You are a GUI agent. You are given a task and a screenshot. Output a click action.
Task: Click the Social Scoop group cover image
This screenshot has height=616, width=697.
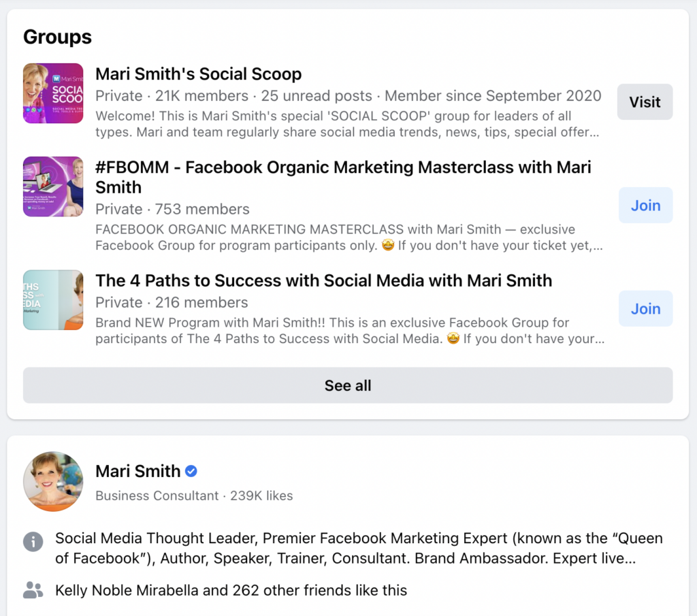(x=53, y=93)
